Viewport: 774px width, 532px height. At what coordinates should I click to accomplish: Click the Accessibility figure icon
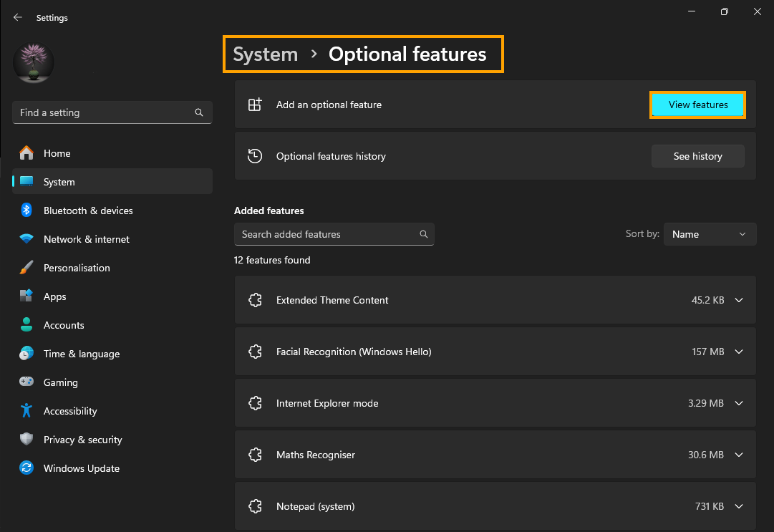tap(26, 410)
